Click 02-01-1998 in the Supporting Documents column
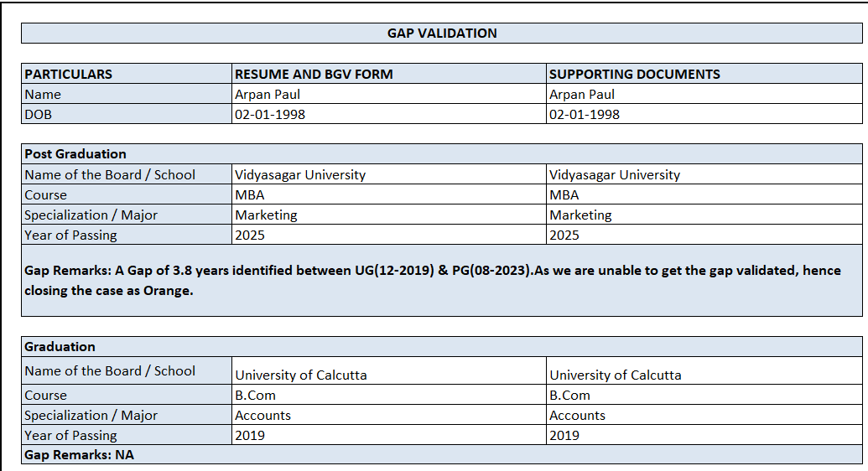868x471 pixels. 585,115
